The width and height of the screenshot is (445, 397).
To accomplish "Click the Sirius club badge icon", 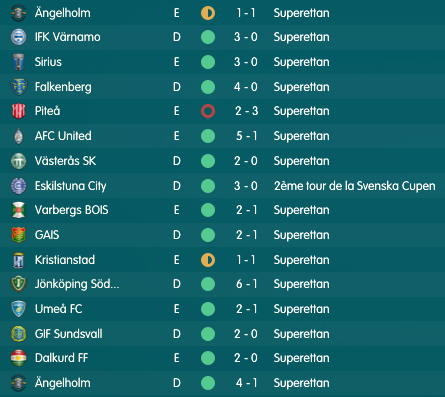I will pos(18,62).
